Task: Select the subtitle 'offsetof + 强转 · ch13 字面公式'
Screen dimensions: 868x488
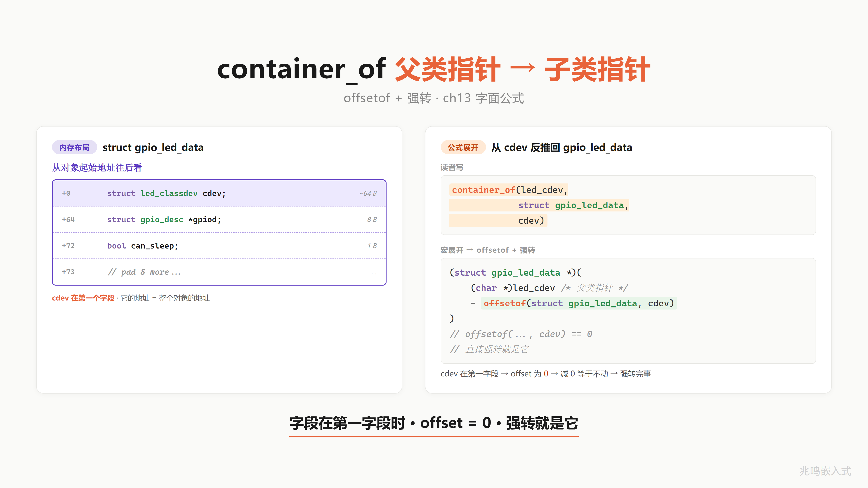Action: click(x=434, y=98)
